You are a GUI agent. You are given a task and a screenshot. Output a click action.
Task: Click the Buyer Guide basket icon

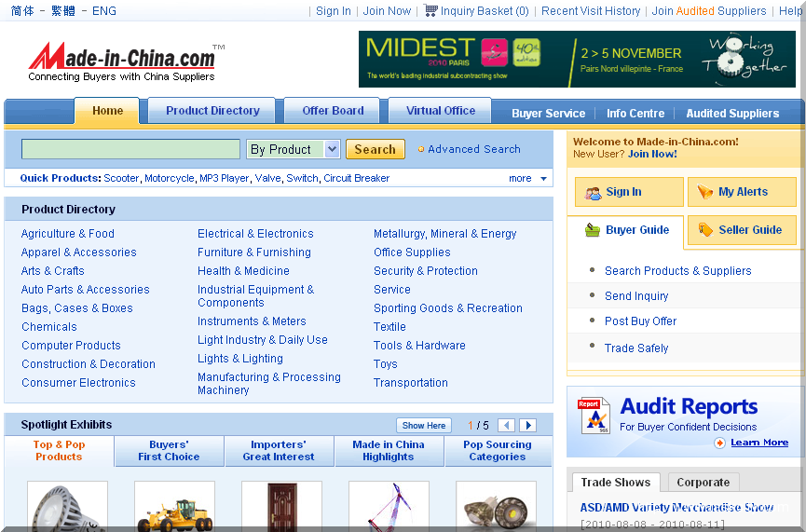(x=593, y=230)
